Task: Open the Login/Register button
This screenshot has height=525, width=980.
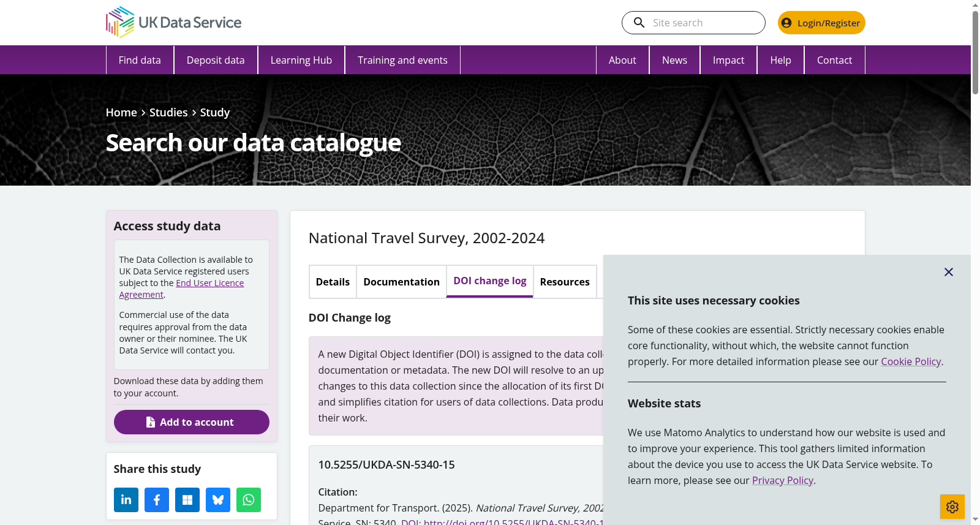Action: click(821, 23)
